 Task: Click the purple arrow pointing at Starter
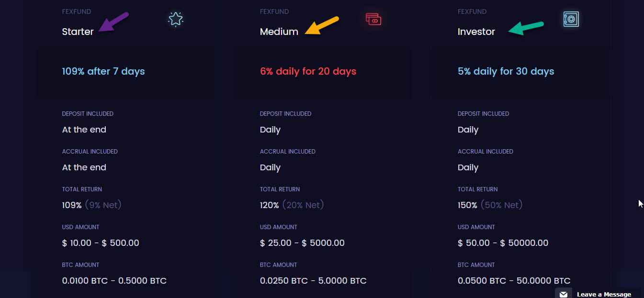click(x=113, y=22)
